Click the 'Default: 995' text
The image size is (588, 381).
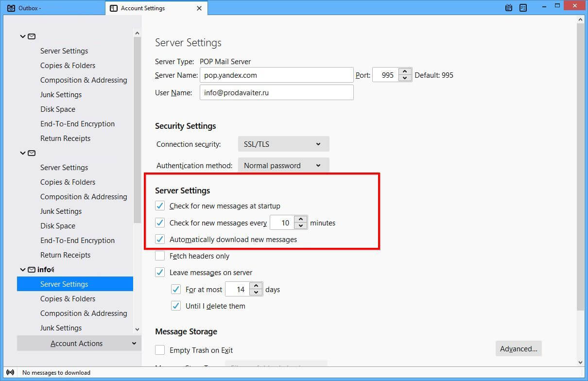(x=434, y=75)
